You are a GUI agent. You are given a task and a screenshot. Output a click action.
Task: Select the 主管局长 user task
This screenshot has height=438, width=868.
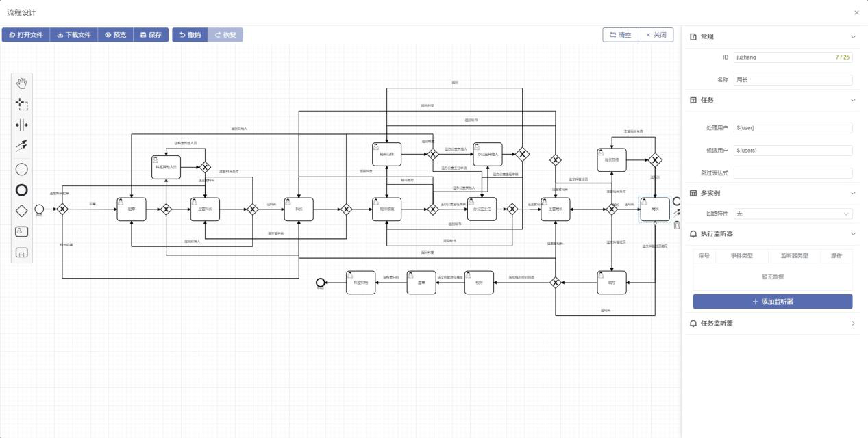click(556, 209)
